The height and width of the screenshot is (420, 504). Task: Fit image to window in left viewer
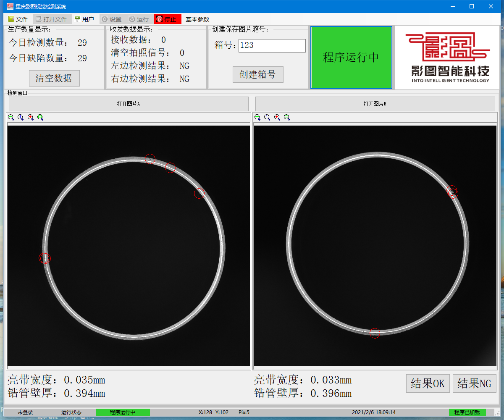(40, 118)
